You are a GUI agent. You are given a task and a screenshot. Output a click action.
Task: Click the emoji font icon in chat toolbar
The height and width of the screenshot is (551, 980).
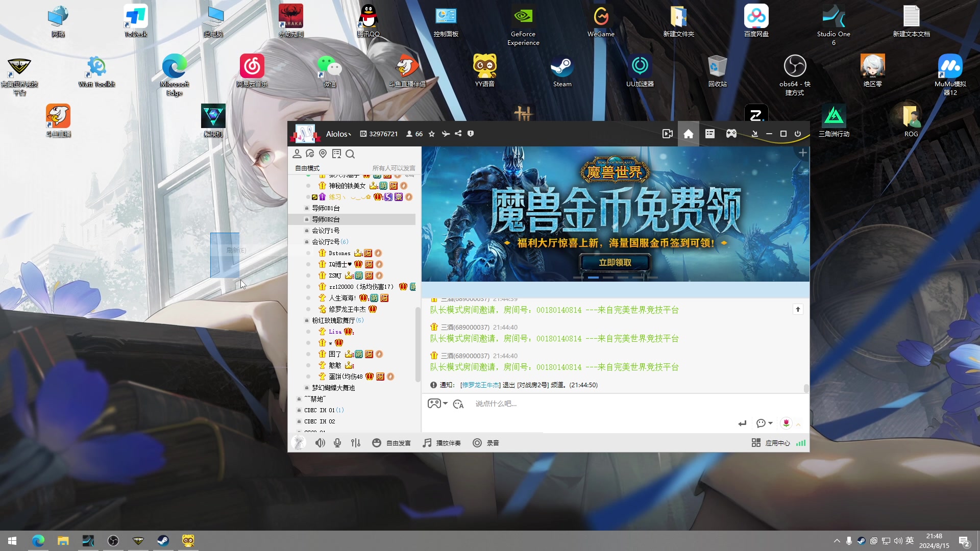[x=458, y=404]
